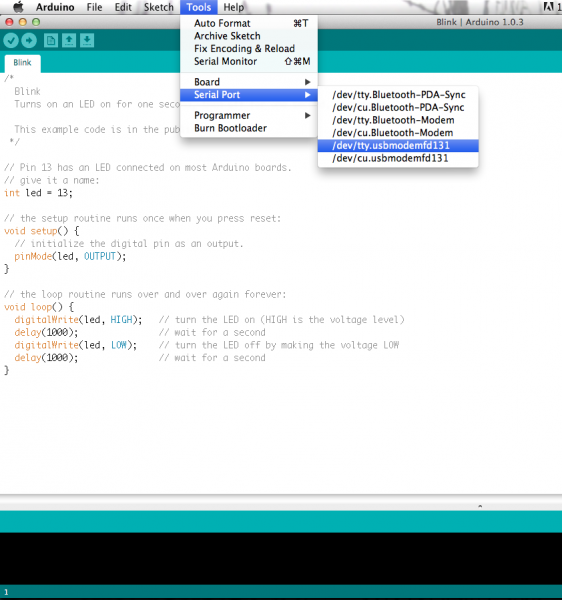Click the first 'delay(1000);' after HIGH
This screenshot has width=562, height=600.
coord(46,332)
